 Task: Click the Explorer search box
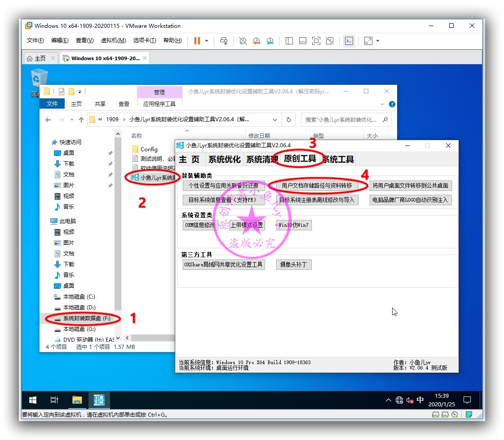[x=346, y=119]
